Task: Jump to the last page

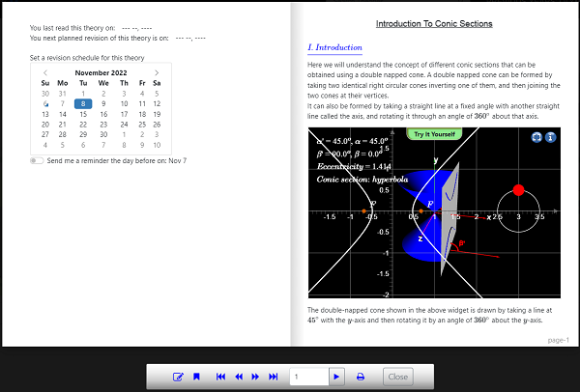Action: (x=274, y=377)
